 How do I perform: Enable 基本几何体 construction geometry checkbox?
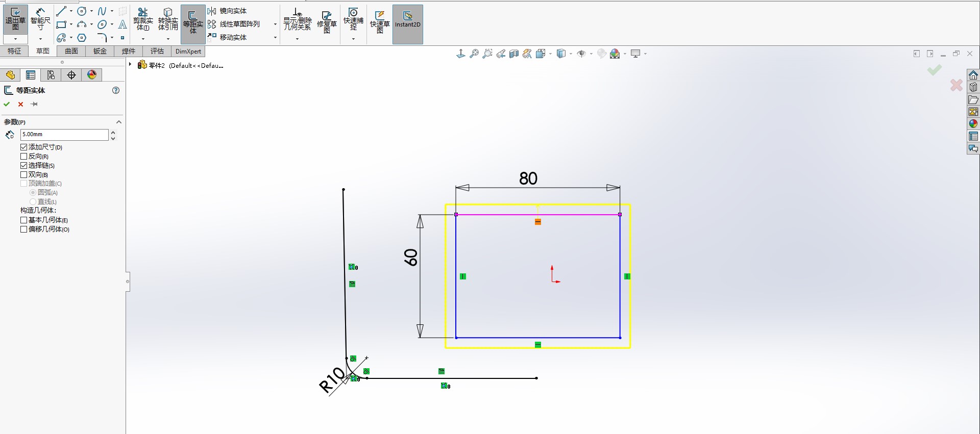pyautogui.click(x=23, y=220)
